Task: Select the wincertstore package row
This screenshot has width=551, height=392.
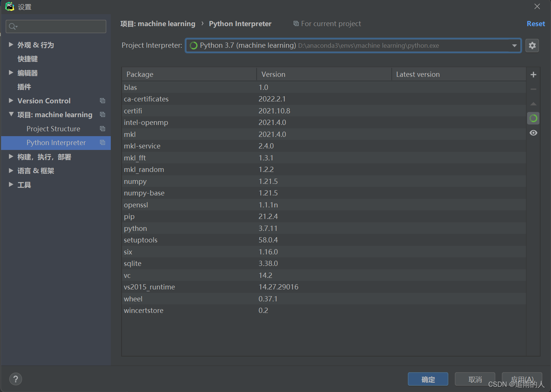Action: [324, 310]
